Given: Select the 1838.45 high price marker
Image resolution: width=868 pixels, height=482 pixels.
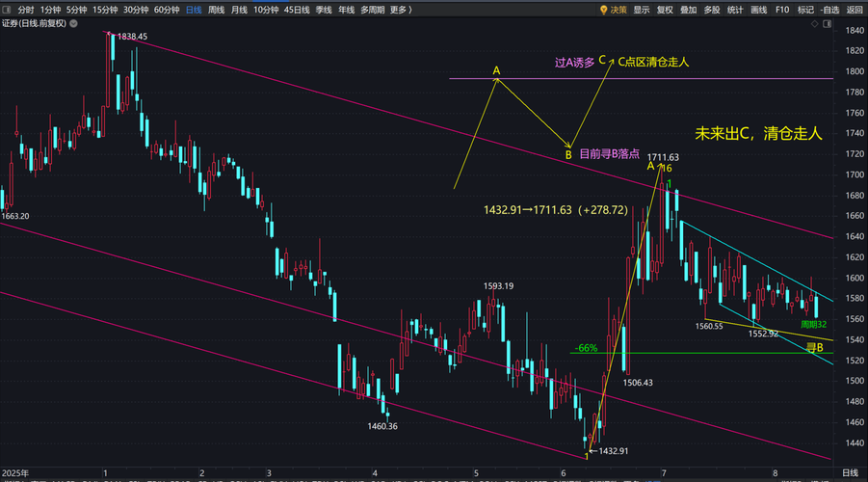Looking at the screenshot, I should click(x=132, y=37).
